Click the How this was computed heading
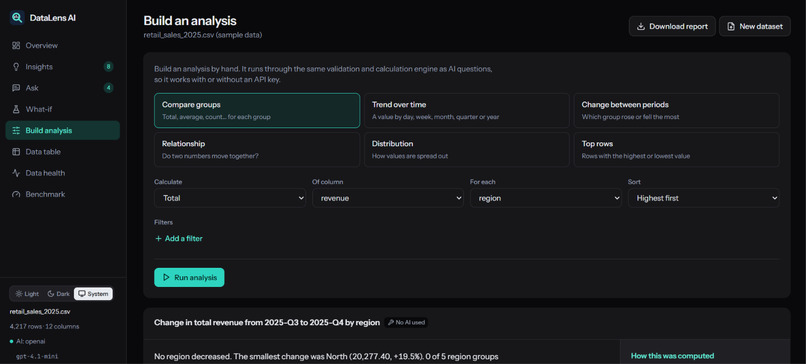This screenshot has width=806, height=364. (672, 356)
